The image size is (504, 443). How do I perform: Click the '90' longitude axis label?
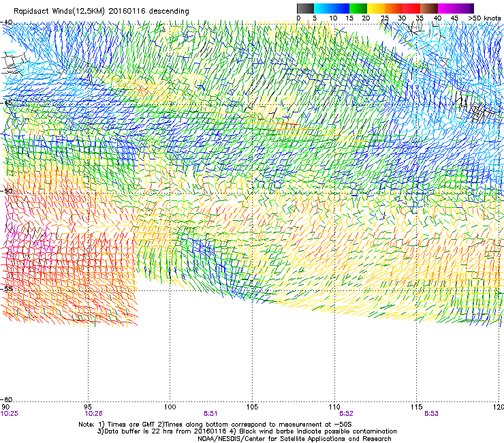(5, 407)
